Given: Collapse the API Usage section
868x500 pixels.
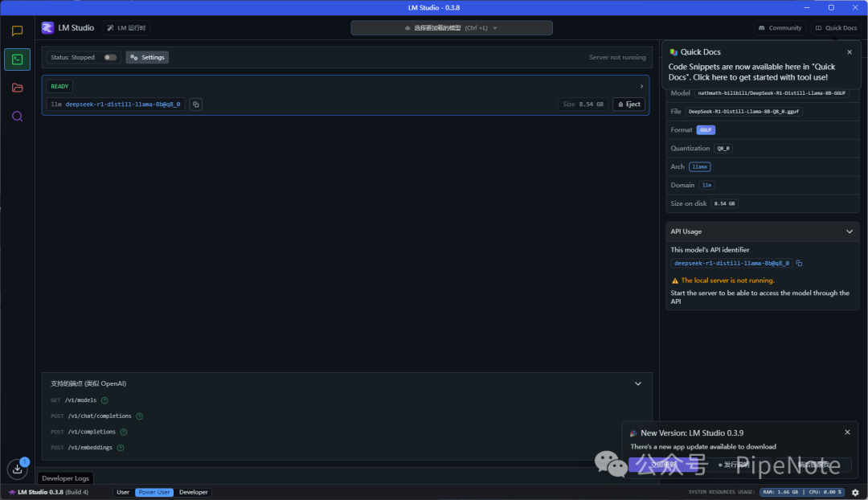Looking at the screenshot, I should [850, 232].
